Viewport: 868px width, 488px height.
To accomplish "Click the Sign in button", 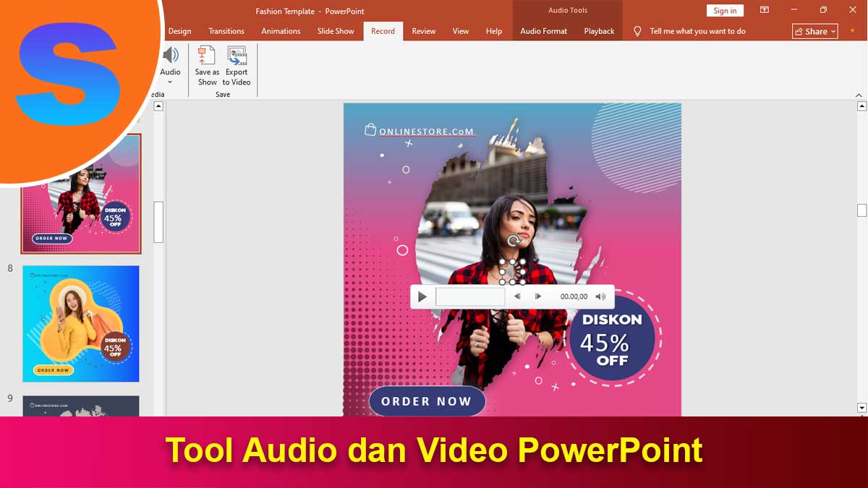I will click(725, 10).
